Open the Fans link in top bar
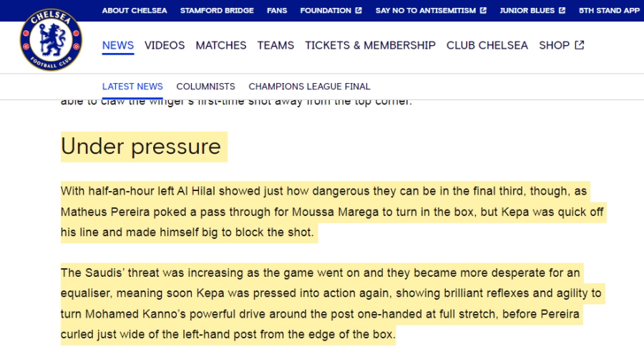Viewport: 644px width, 352px height. 277,11
